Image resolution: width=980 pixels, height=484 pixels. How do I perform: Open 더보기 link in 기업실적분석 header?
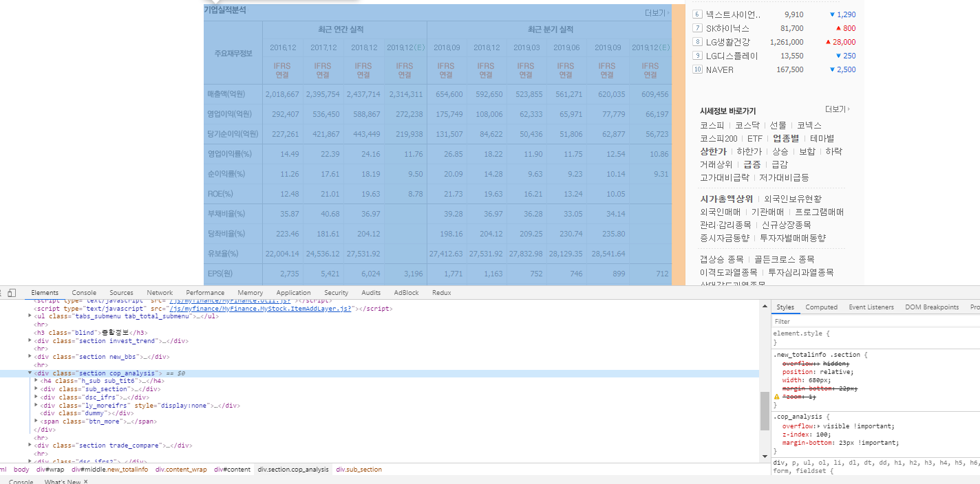click(657, 13)
